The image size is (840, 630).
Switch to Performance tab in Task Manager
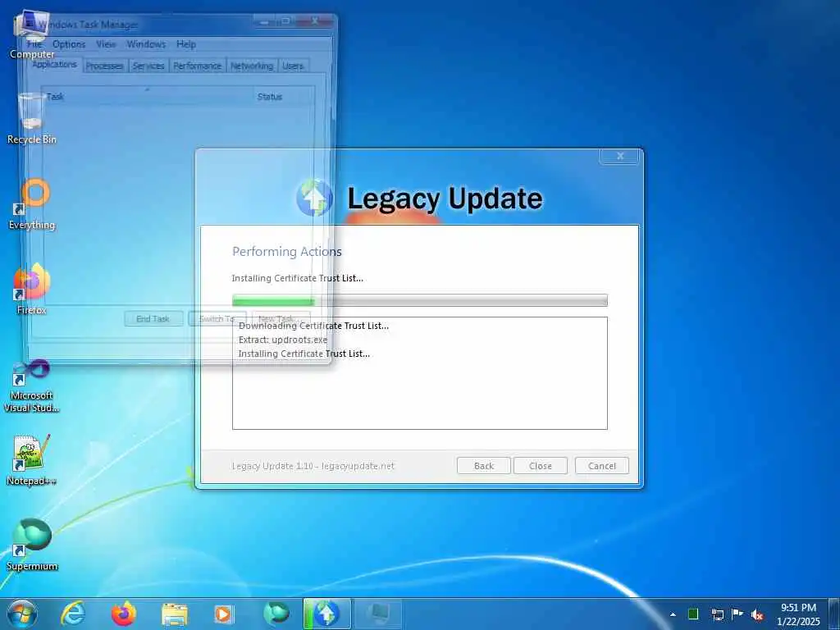pos(197,66)
